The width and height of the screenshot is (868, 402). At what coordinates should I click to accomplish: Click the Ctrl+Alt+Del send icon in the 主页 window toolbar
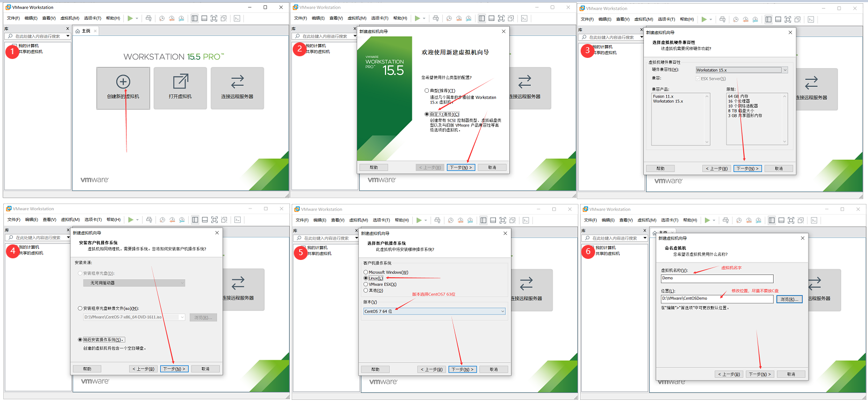[149, 18]
